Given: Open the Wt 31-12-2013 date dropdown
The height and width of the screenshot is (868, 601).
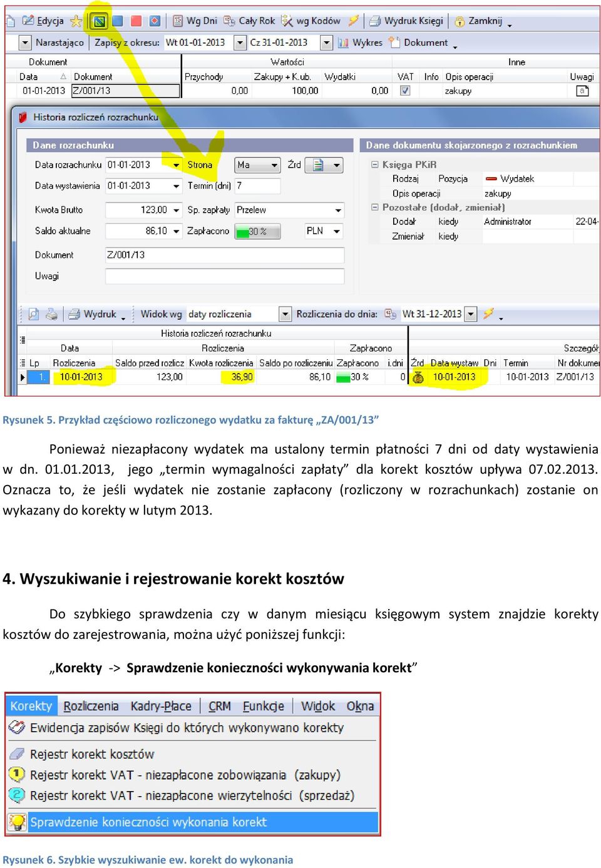Looking at the screenshot, I should [x=471, y=314].
